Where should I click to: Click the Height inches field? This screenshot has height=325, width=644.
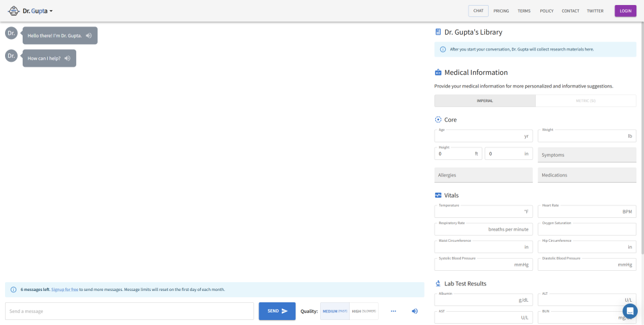pyautogui.click(x=508, y=154)
